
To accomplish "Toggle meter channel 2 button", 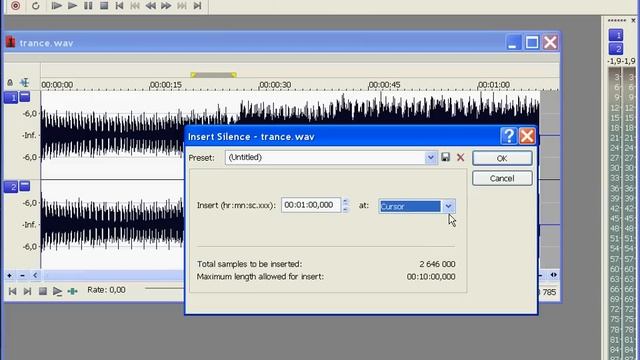I will [616, 49].
